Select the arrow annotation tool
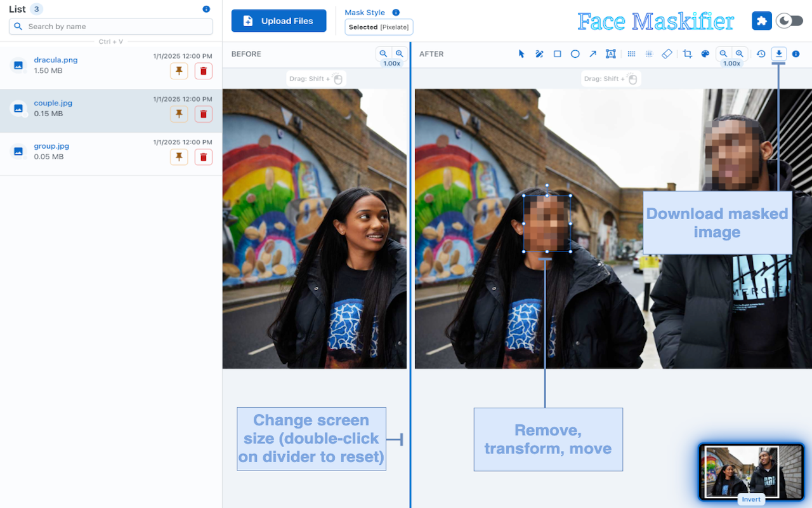Viewport: 812px width, 508px height. (x=593, y=54)
